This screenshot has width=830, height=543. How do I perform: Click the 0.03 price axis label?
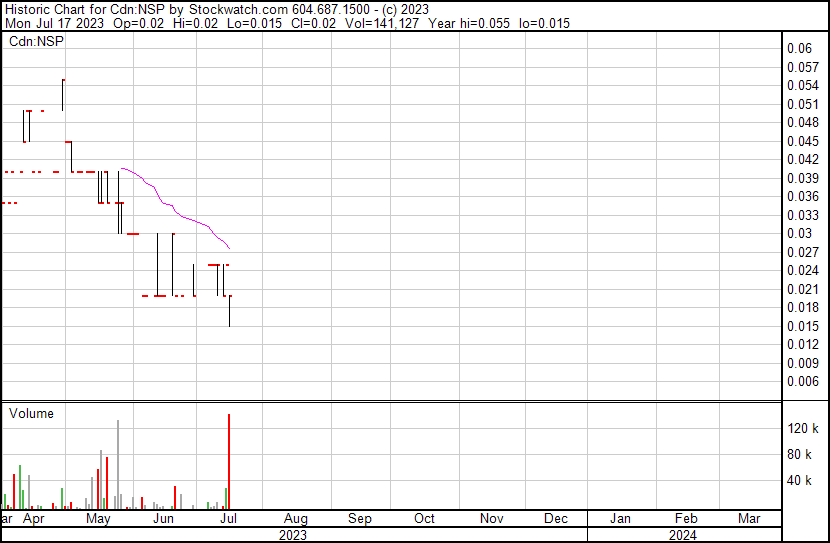tap(798, 233)
